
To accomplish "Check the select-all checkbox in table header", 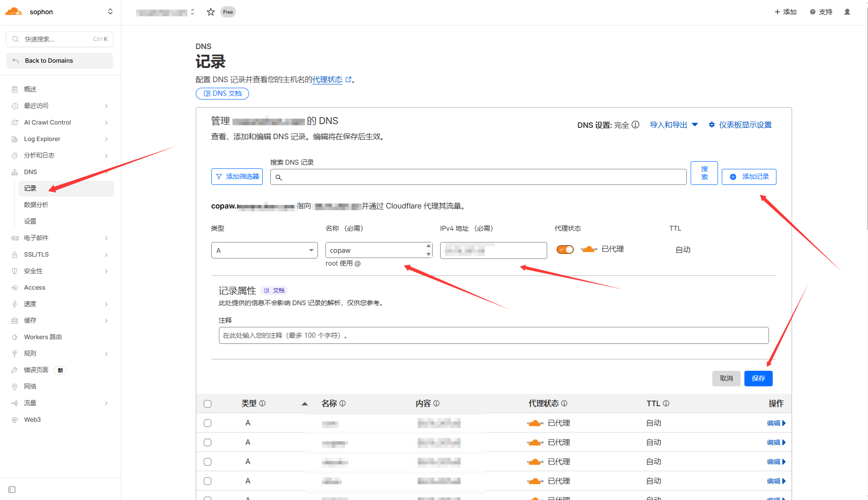I will [208, 404].
